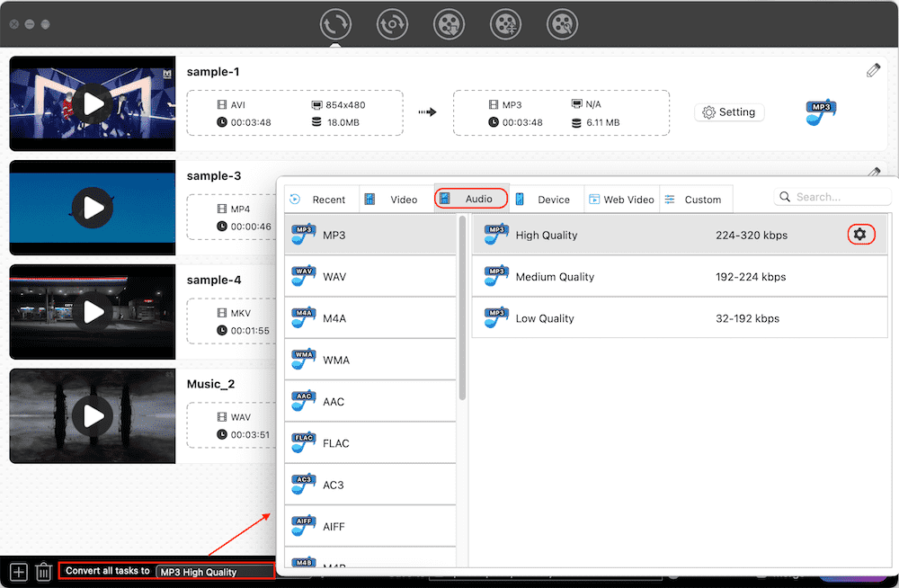The image size is (899, 588).
Task: Clear tasks with the trash icon
Action: (x=42, y=571)
